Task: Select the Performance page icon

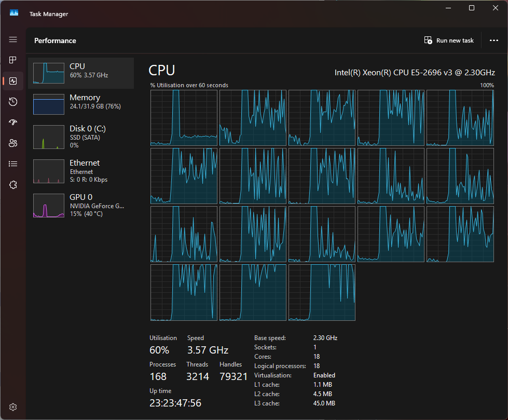Action: (x=13, y=81)
